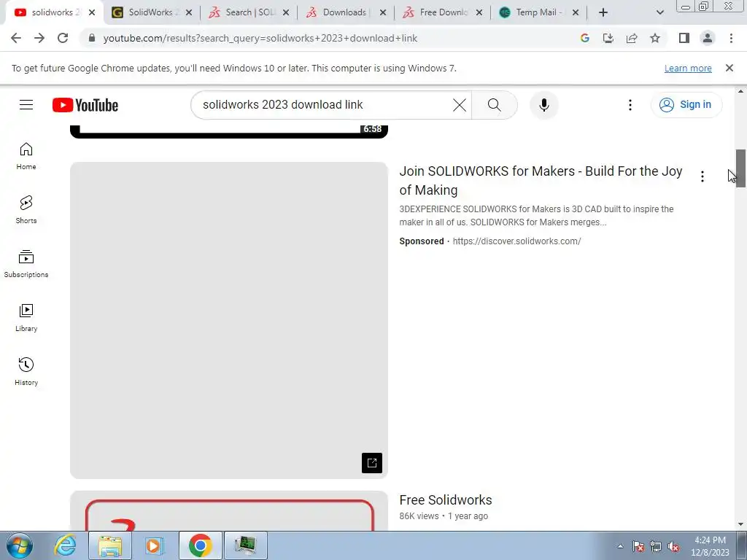Open History in the sidebar
Viewport: 747px width, 560px height.
pos(26,371)
